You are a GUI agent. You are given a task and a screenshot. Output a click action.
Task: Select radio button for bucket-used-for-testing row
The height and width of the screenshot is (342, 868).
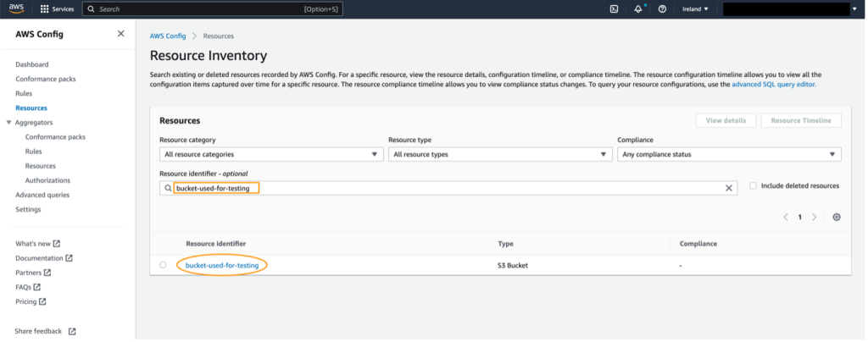pos(163,265)
